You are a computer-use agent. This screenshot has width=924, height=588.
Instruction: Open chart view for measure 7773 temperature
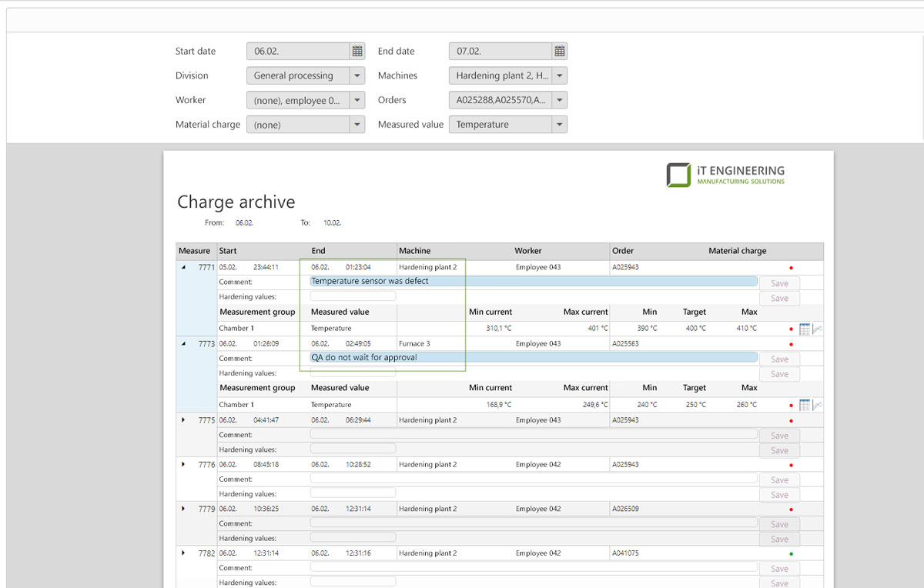coord(817,405)
